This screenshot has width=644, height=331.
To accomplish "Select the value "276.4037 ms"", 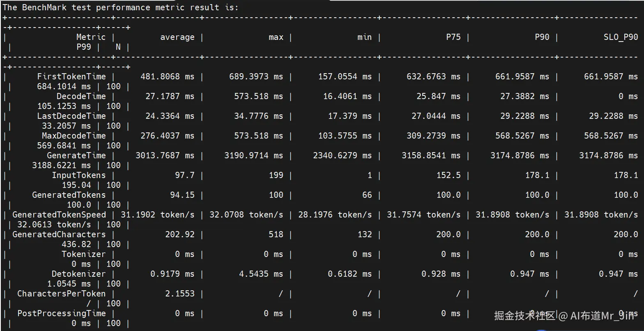I will coord(167,136).
